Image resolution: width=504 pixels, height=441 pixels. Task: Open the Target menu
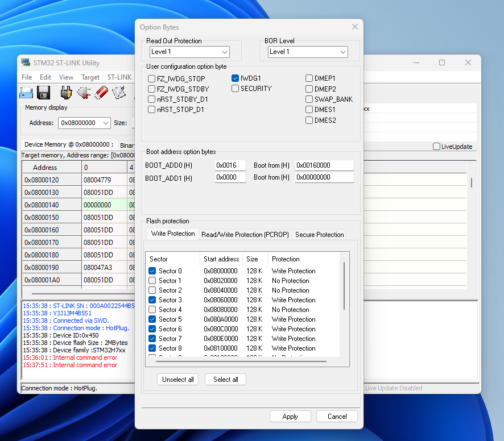pos(90,77)
